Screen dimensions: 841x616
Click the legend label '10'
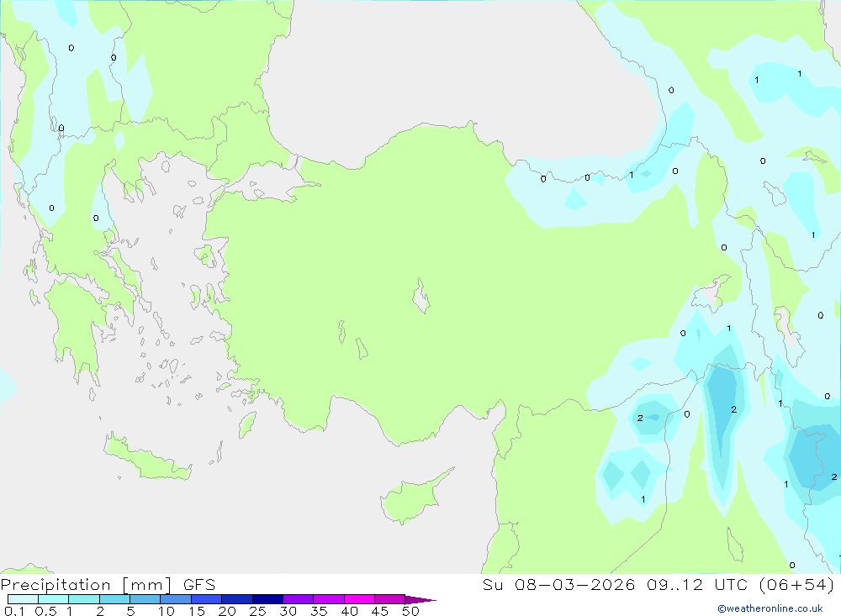(167, 611)
